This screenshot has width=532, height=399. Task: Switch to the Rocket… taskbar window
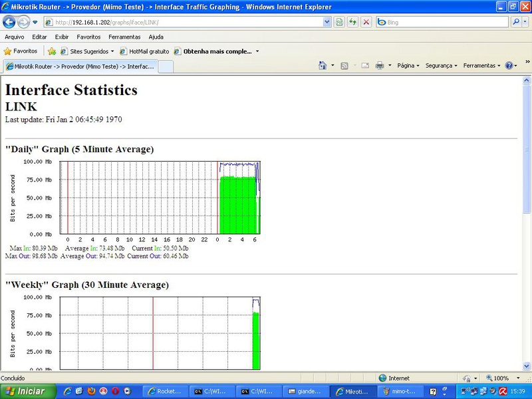coord(164,391)
